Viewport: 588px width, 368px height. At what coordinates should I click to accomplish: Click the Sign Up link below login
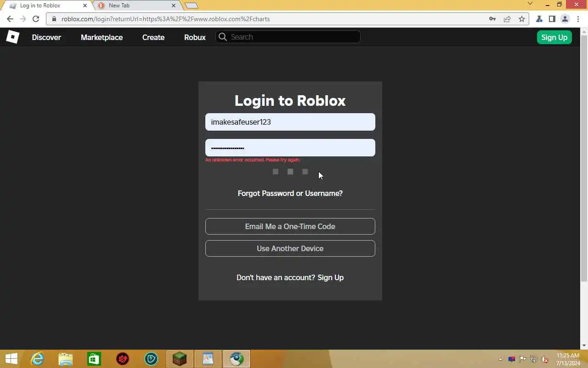pos(331,277)
